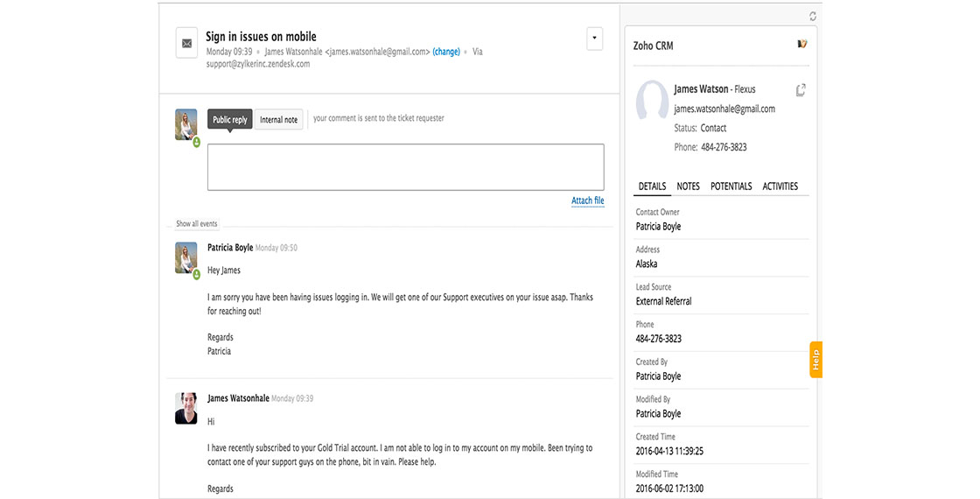Open contact in Zoho CRM external icon
The width and height of the screenshot is (980, 499).
tap(801, 90)
